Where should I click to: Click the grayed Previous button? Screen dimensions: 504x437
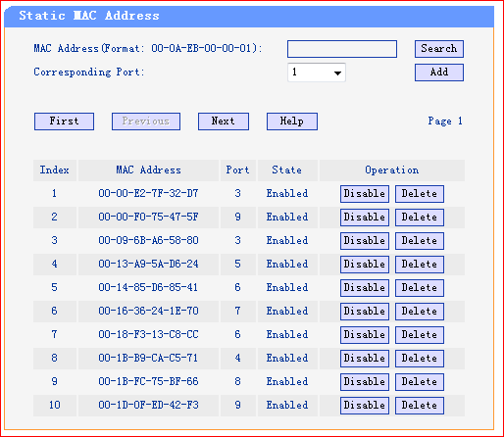coord(146,121)
